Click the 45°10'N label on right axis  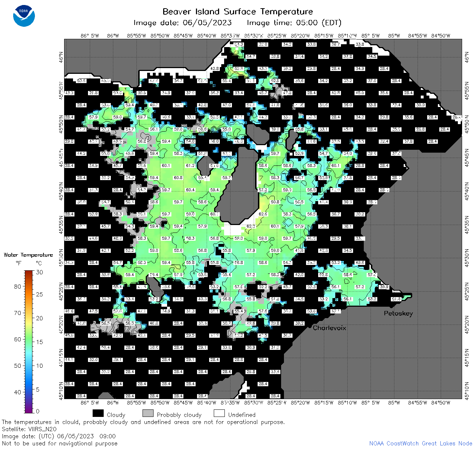coord(467,390)
